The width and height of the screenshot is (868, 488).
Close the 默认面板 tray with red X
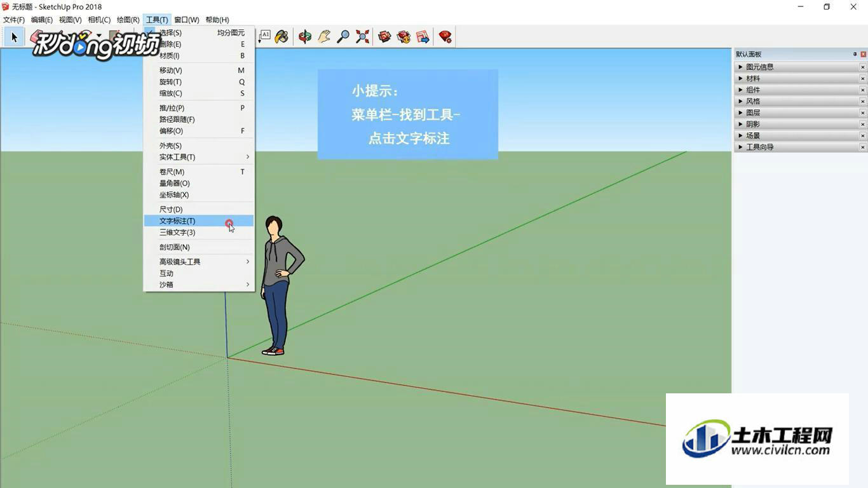click(863, 54)
